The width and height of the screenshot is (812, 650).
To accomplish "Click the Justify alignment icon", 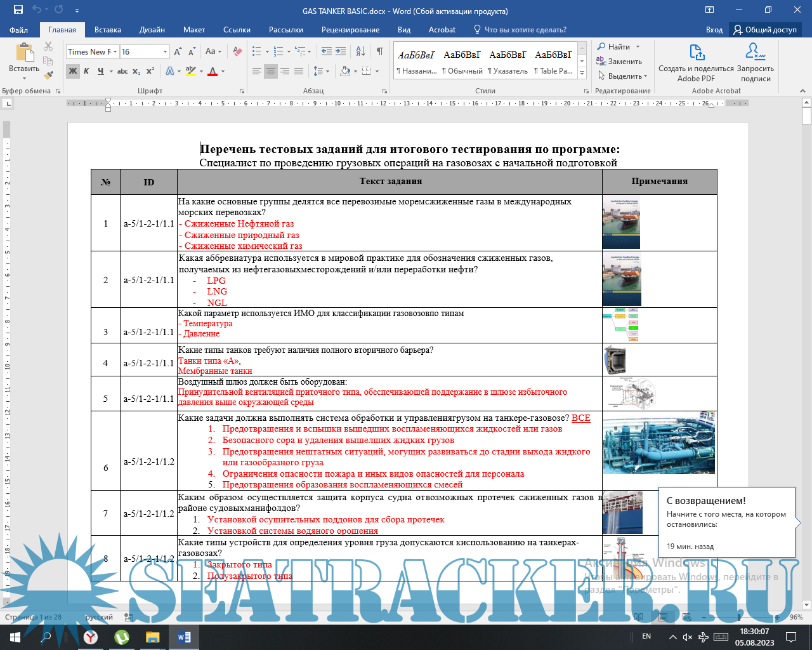I will (299, 71).
